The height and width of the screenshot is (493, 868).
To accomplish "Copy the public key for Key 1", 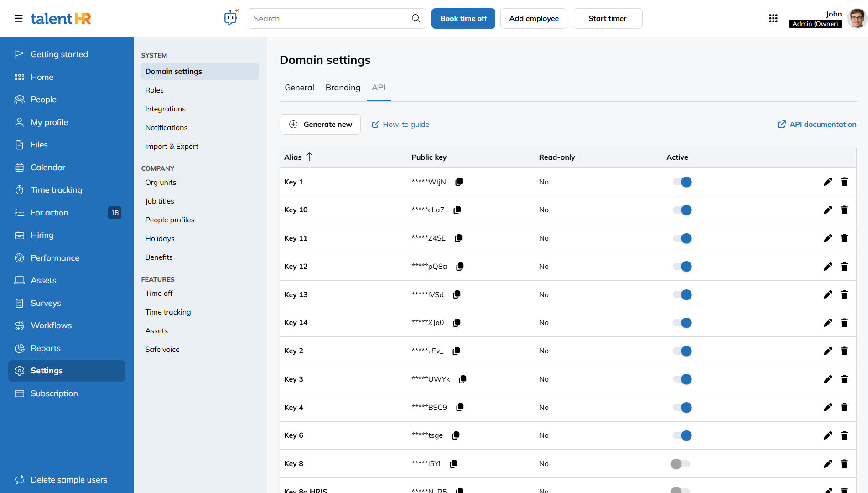I will click(459, 182).
